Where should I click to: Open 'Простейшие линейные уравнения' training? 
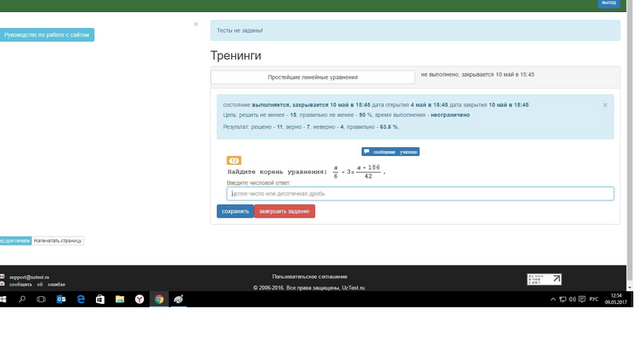[313, 77]
